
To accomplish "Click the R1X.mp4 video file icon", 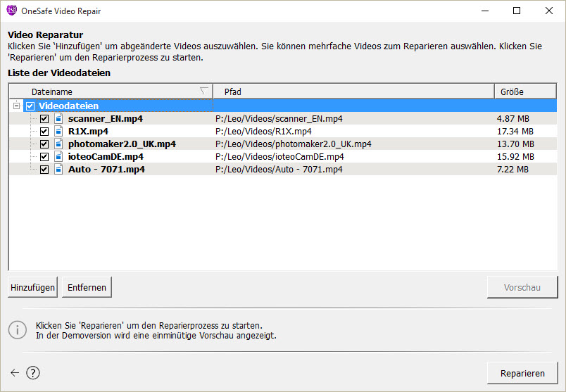I will tap(58, 131).
